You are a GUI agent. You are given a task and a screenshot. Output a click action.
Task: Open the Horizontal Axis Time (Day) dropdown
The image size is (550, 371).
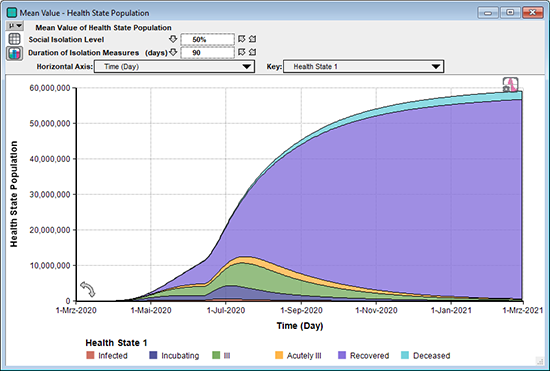click(x=174, y=67)
